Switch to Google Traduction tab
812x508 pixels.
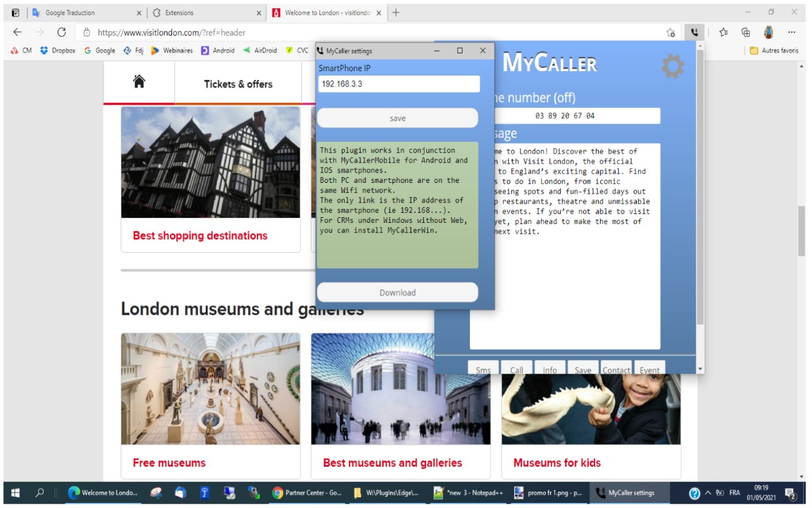87,13
